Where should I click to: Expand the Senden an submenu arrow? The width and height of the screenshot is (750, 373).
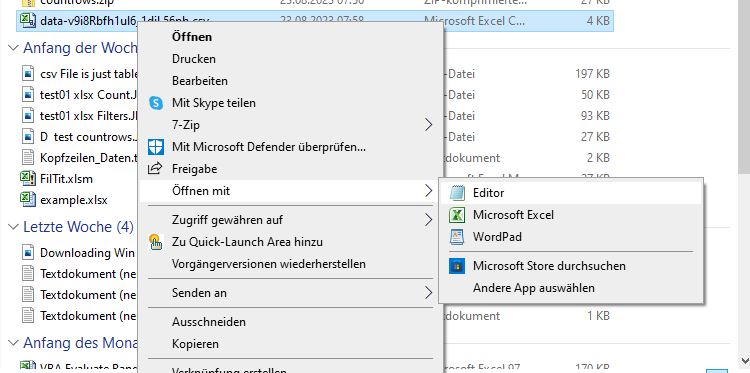tap(429, 293)
